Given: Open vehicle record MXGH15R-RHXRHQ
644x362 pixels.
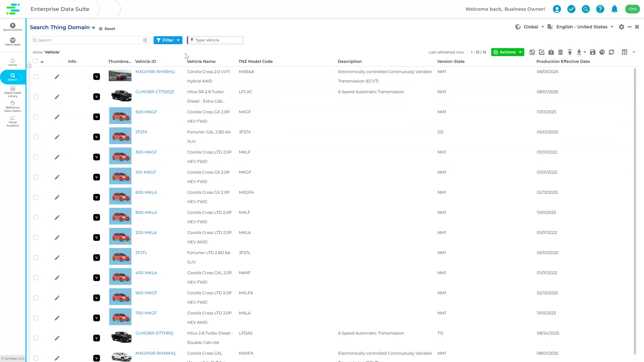Looking at the screenshot, I should point(155,71).
